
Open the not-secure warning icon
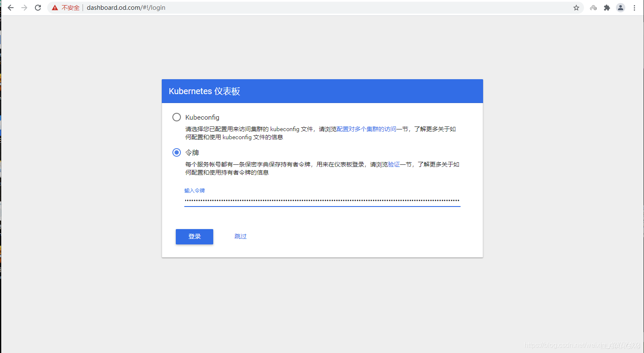pyautogui.click(x=55, y=8)
